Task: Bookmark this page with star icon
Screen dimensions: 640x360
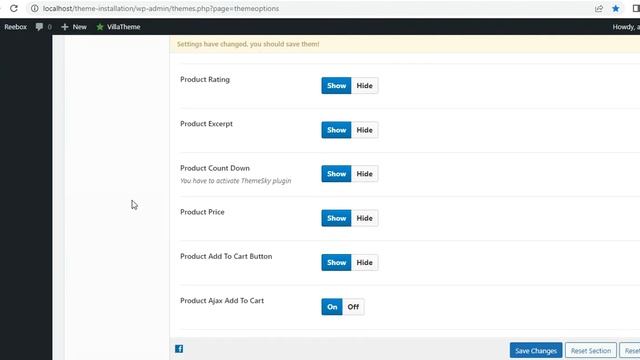Action: [x=616, y=8]
